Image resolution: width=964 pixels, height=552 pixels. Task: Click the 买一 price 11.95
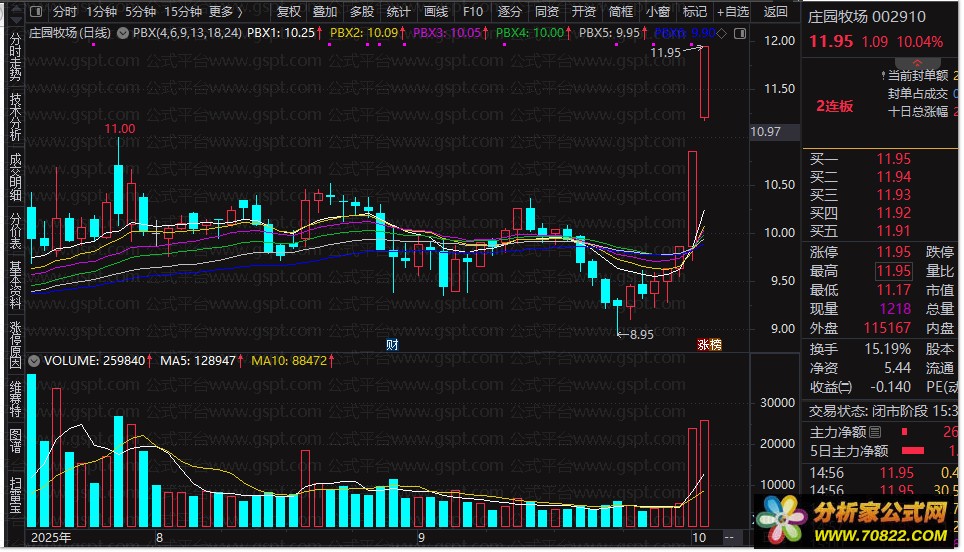tap(893, 159)
